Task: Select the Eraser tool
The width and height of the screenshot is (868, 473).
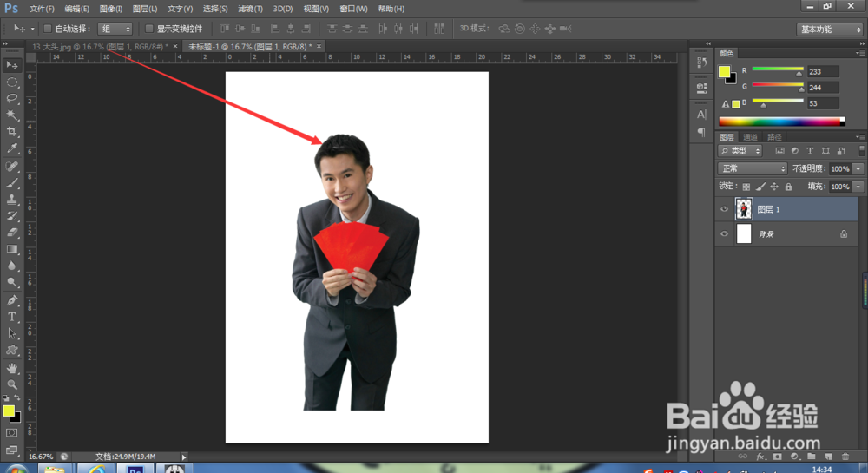Action: 11,233
